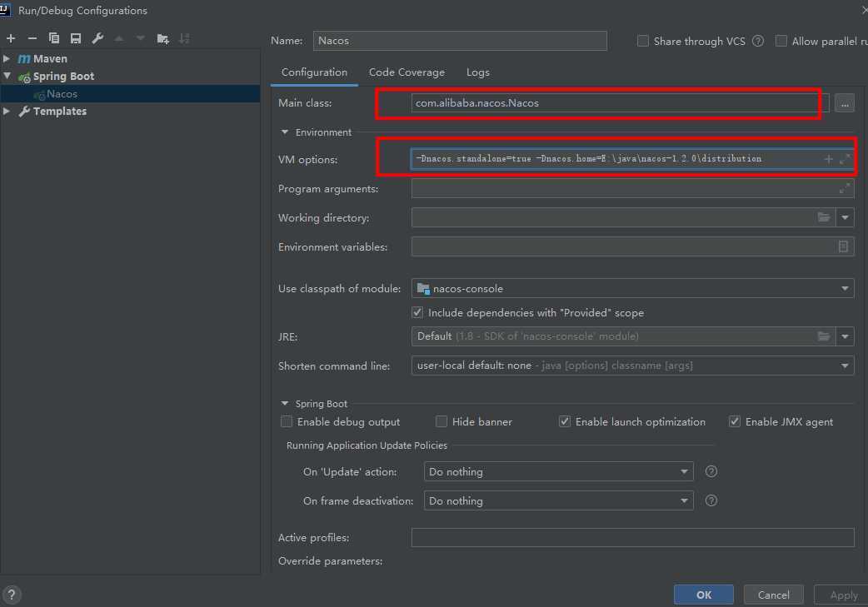868x607 pixels.
Task: Browse the JRE path folder icon
Action: tap(824, 336)
